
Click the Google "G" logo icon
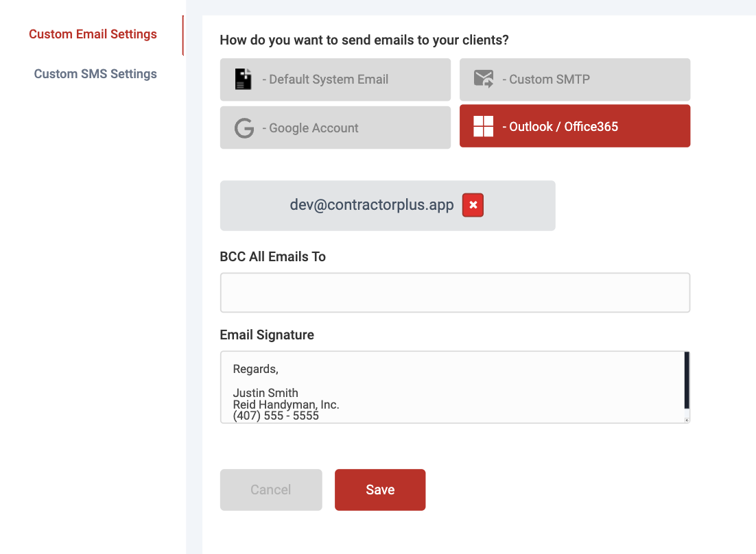(244, 128)
